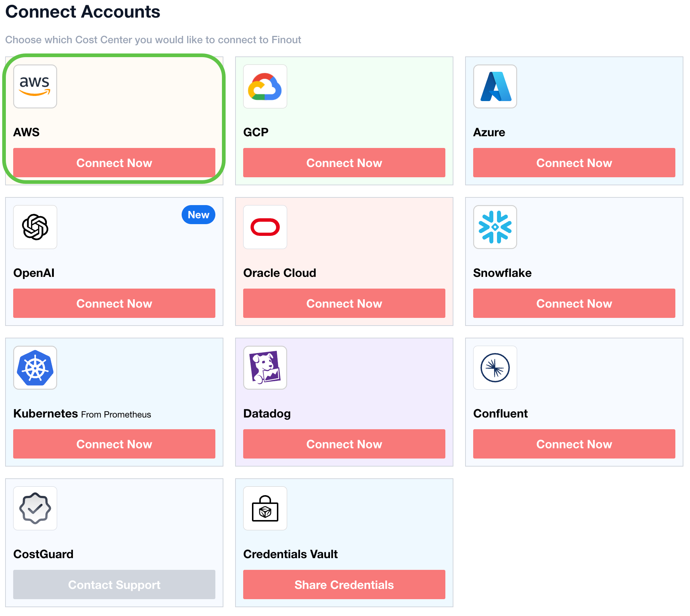
Task: Click the AWS logo icon
Action: 35,86
